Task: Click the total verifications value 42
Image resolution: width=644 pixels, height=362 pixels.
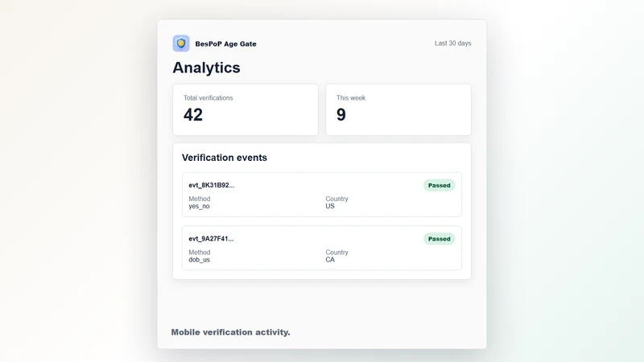Action: tap(193, 115)
